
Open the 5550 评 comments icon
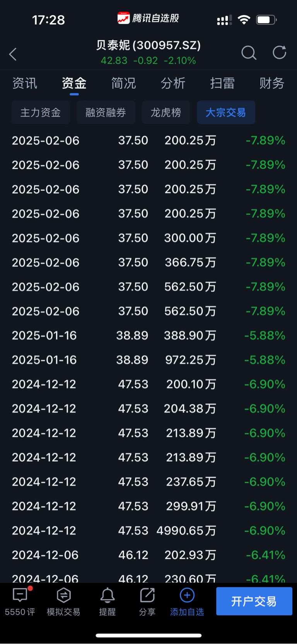pyautogui.click(x=20, y=595)
